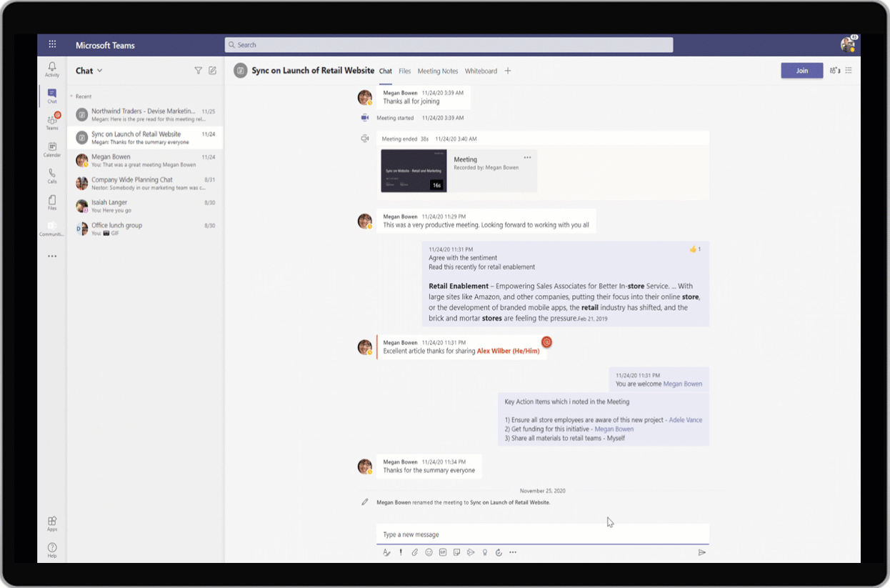Click the Search box
Viewport: 890px width, 588px height.
(449, 45)
